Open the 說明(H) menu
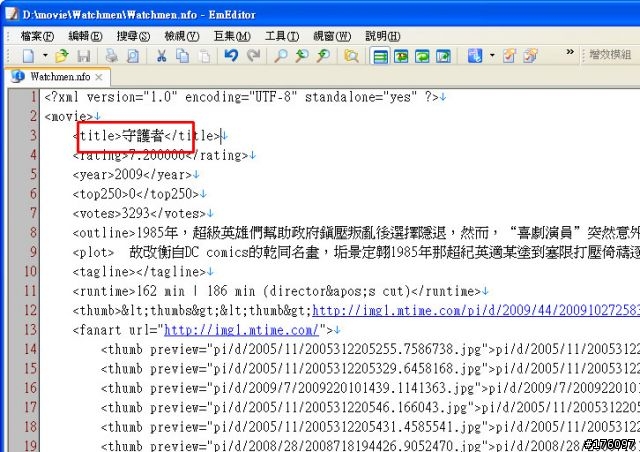 point(382,36)
